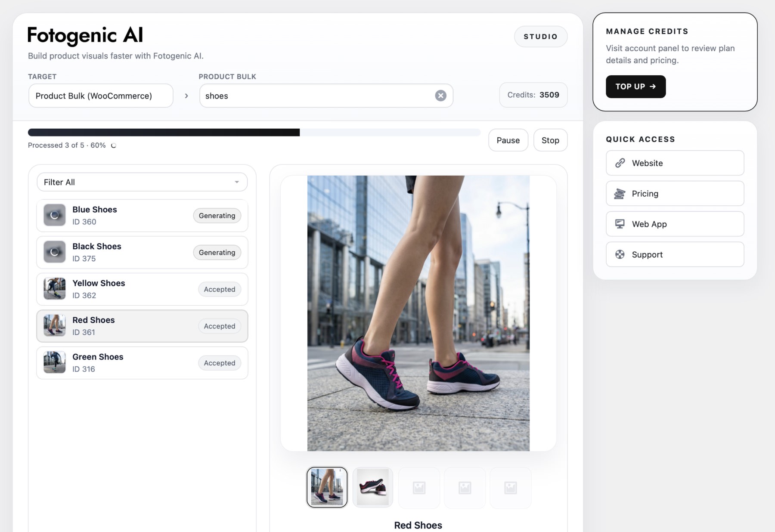Click the Green Shoes row thumbnail
The height and width of the screenshot is (532, 775).
click(x=55, y=362)
